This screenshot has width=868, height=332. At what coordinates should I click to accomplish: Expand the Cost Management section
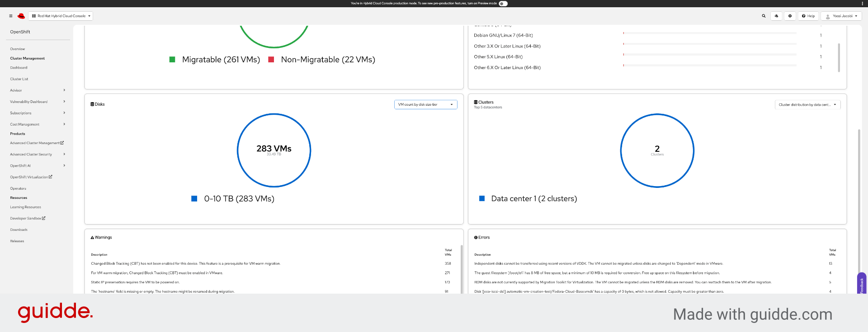(38, 124)
